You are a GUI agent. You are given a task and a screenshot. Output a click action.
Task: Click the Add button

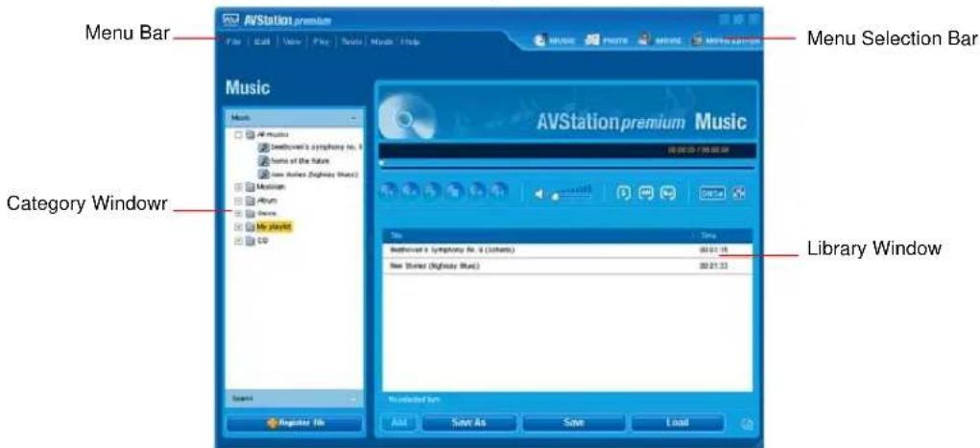click(398, 423)
